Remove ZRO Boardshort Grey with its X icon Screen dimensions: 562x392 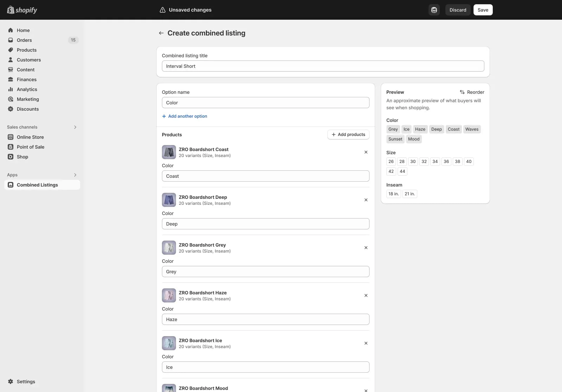(366, 248)
